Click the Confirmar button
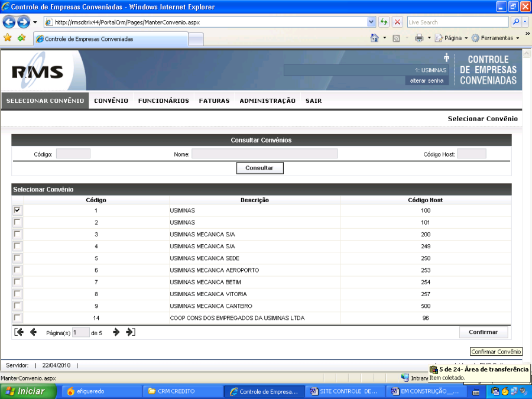532x399 pixels. 483,332
